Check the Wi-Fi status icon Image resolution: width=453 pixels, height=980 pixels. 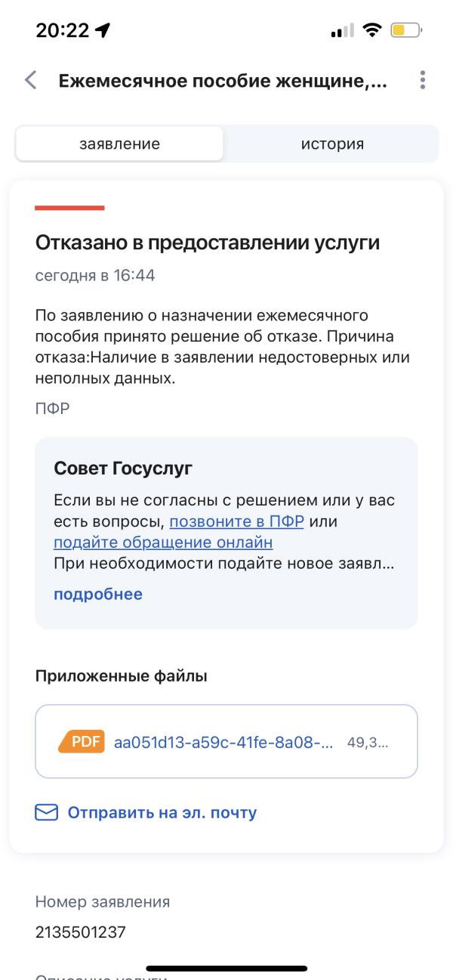[x=371, y=32]
